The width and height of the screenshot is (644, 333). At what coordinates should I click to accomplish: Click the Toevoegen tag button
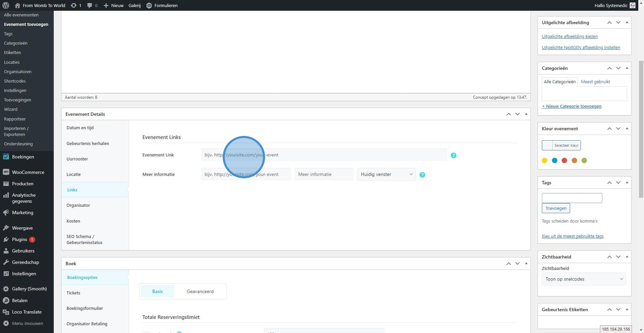pyautogui.click(x=556, y=208)
